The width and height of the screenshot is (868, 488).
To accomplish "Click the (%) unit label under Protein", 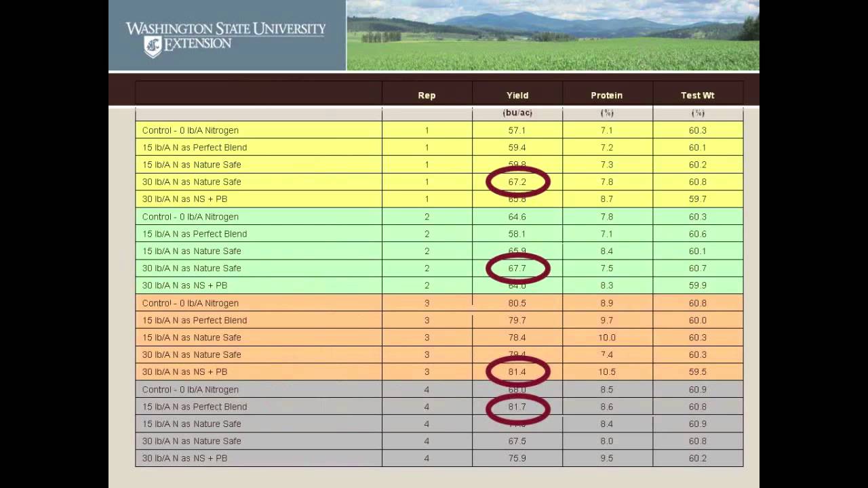I will (x=607, y=113).
